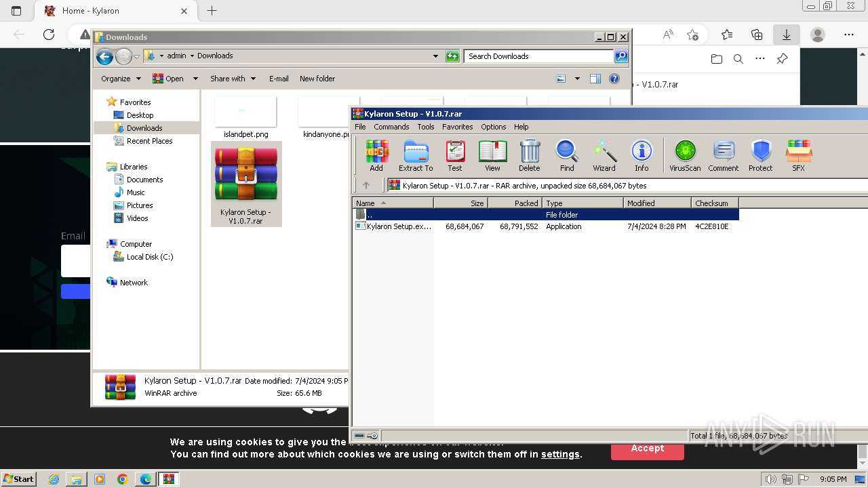Sort archive by Packed column

515,203
